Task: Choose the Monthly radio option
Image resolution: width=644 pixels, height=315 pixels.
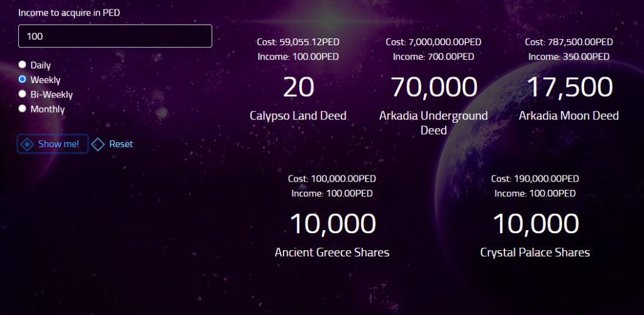Action: (x=23, y=109)
